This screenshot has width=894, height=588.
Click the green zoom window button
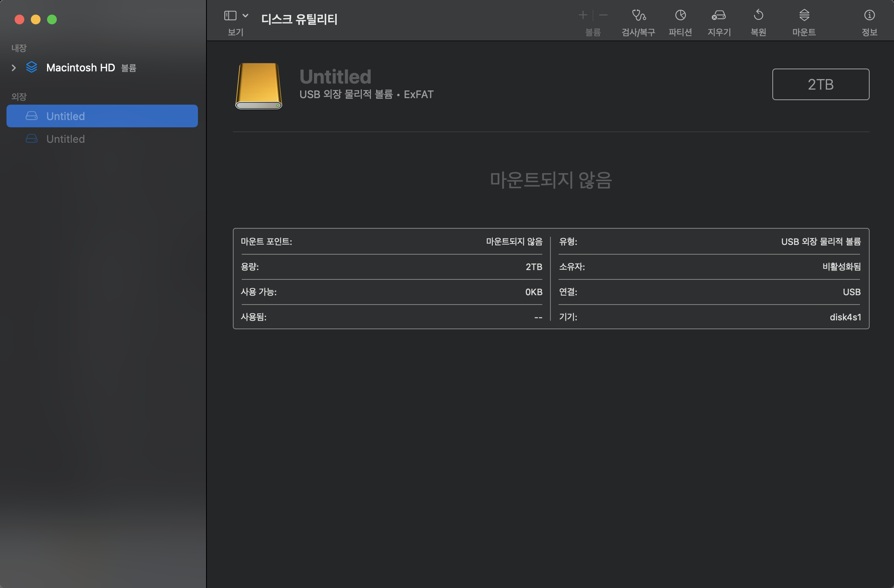click(52, 19)
